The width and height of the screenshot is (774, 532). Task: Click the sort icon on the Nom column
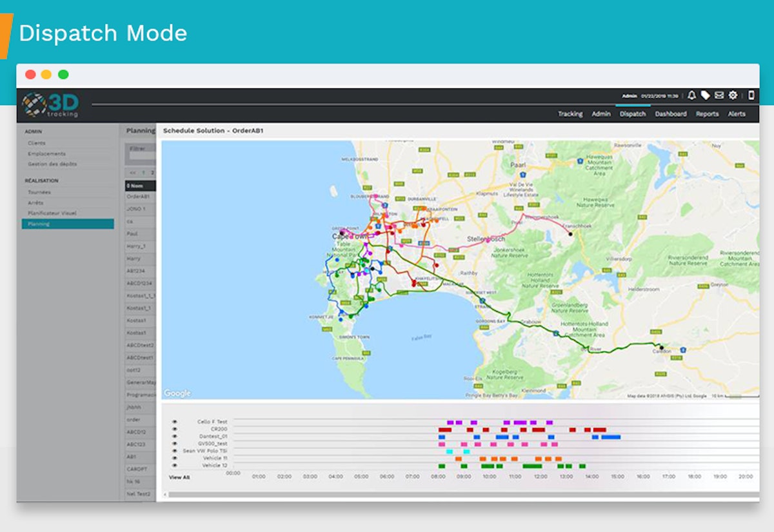pyautogui.click(x=128, y=185)
